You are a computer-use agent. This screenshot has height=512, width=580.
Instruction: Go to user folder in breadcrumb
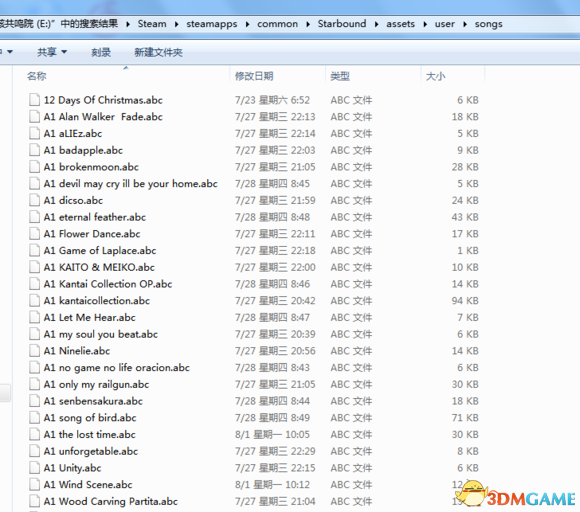click(x=445, y=24)
